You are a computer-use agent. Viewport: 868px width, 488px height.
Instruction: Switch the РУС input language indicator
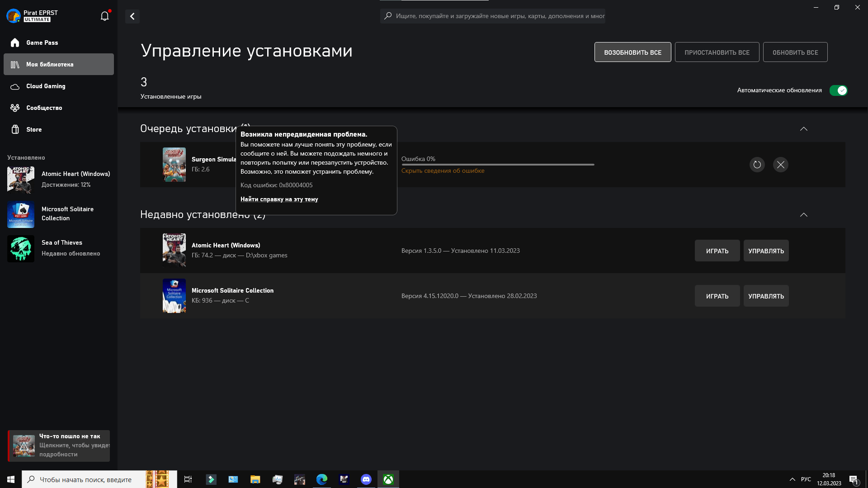(x=806, y=479)
